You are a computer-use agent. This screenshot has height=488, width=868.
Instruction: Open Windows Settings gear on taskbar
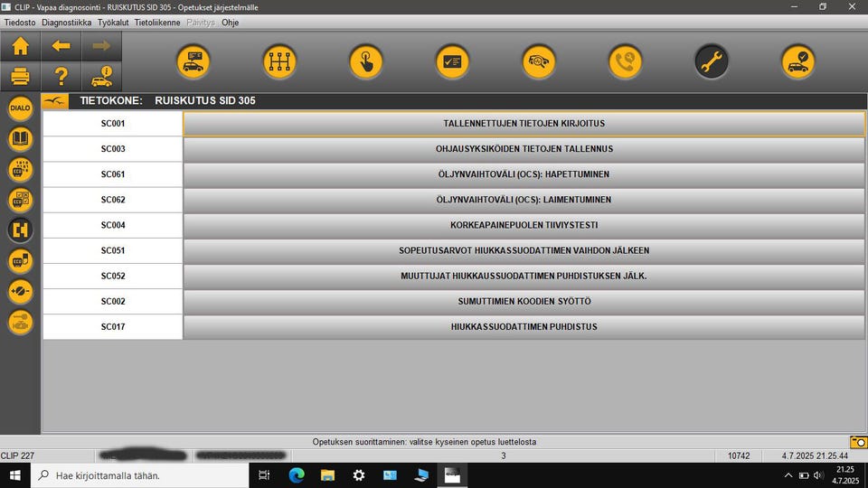[359, 475]
